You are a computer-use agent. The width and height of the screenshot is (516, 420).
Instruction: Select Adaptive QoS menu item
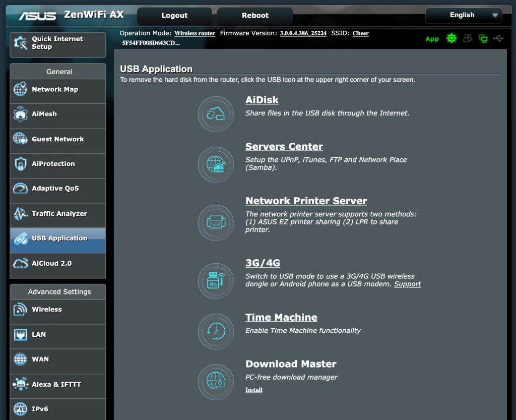pos(58,191)
